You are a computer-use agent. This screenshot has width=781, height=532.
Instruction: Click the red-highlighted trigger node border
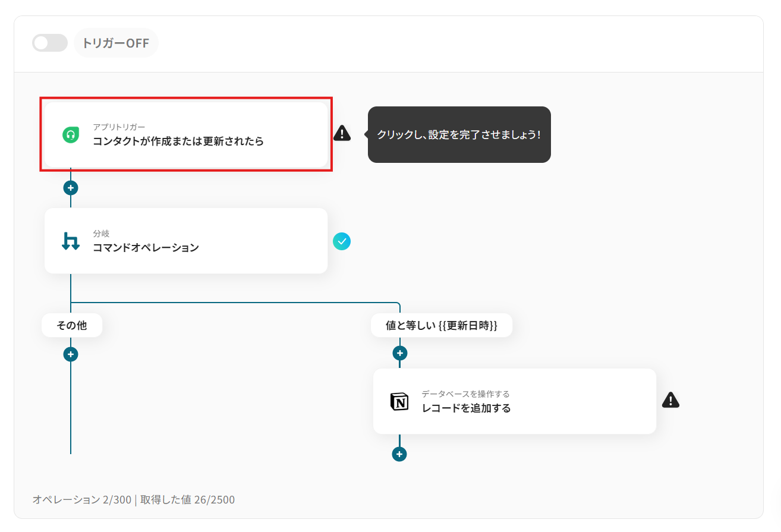[x=185, y=99]
